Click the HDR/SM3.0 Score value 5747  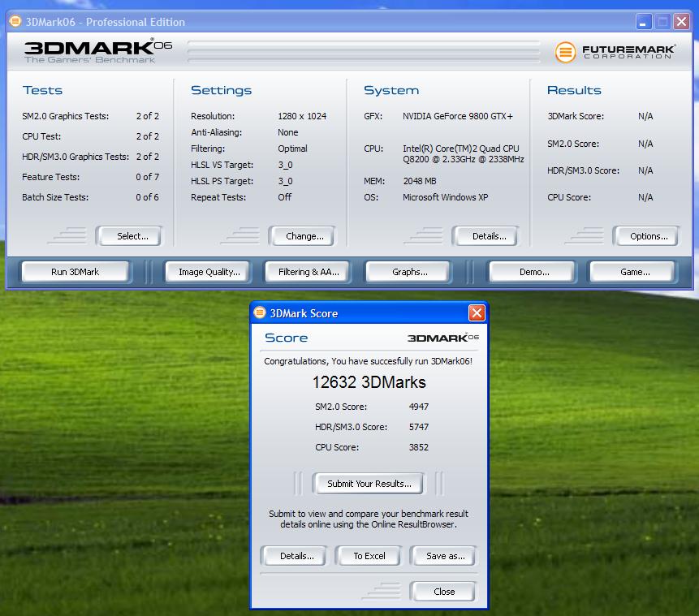419,427
